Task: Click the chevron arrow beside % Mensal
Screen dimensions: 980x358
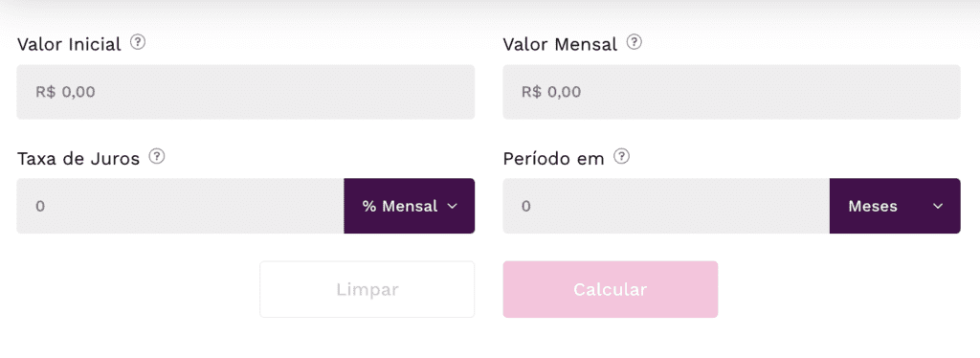Action: click(453, 206)
